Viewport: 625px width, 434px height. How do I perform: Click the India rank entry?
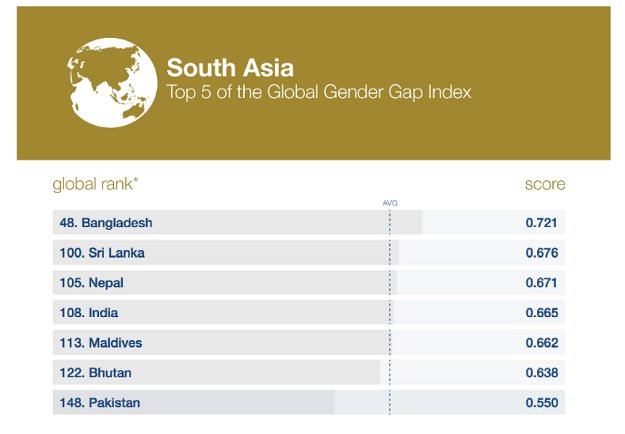coord(88,313)
